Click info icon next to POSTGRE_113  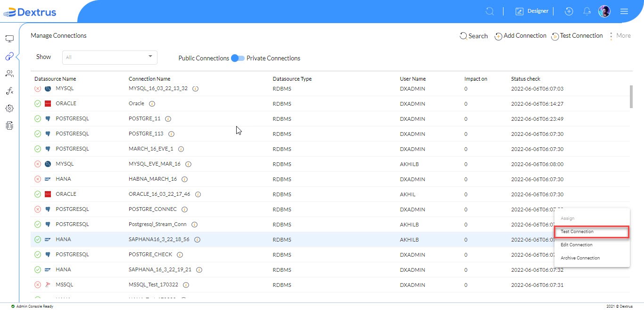click(171, 134)
